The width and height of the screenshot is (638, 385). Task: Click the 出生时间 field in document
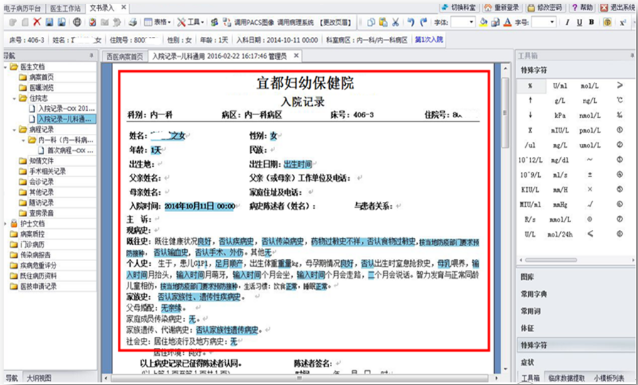[x=297, y=164]
